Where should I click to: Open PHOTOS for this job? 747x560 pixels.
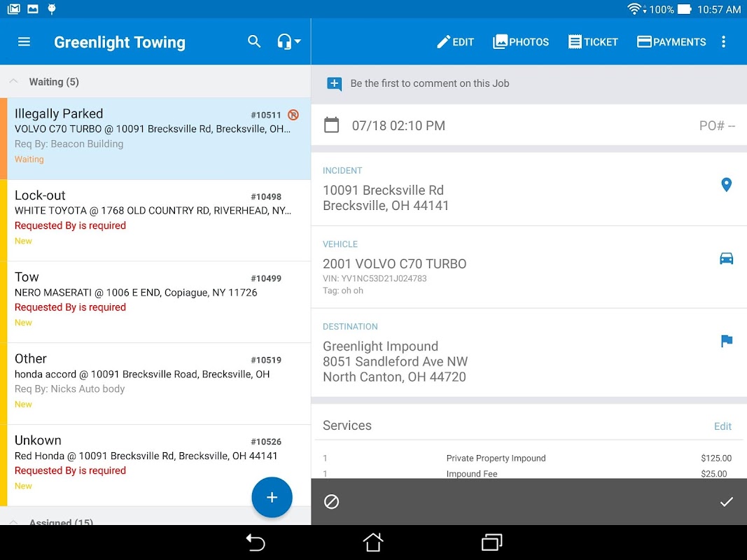521,42
